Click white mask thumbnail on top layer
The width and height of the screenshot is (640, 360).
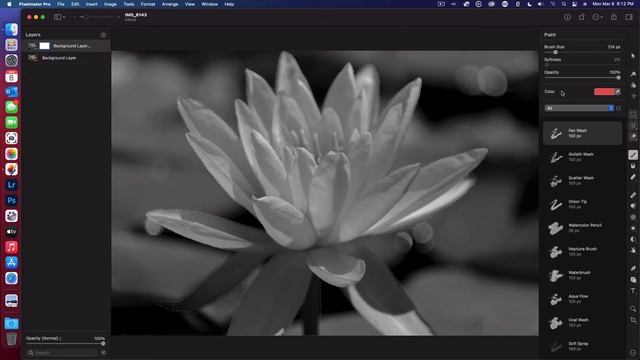pyautogui.click(x=44, y=46)
